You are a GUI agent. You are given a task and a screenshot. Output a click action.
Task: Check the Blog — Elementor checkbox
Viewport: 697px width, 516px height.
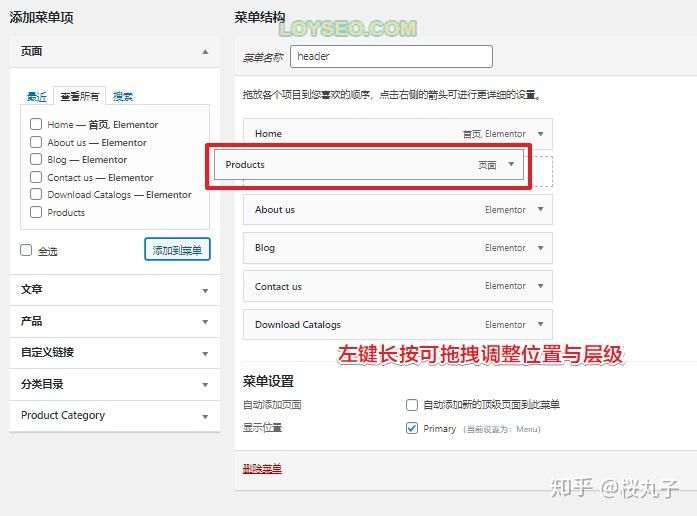(x=36, y=159)
